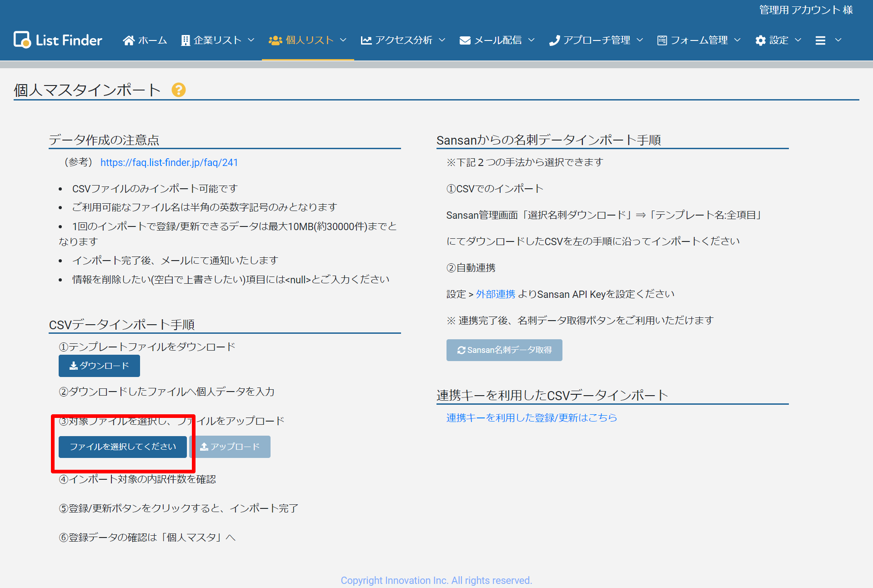873x588 pixels.
Task: Open the faq.list-finder.jp/faq/241 link
Action: 169,163
